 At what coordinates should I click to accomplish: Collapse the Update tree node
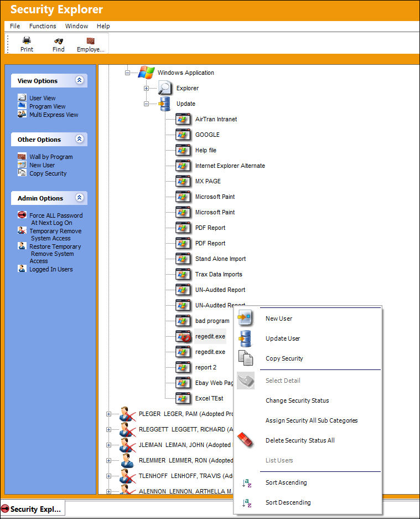[146, 104]
